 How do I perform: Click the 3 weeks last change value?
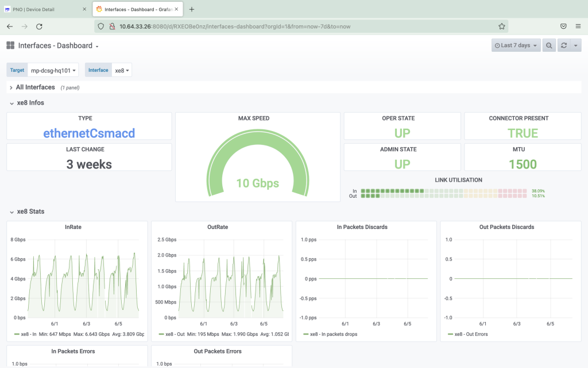(89, 164)
